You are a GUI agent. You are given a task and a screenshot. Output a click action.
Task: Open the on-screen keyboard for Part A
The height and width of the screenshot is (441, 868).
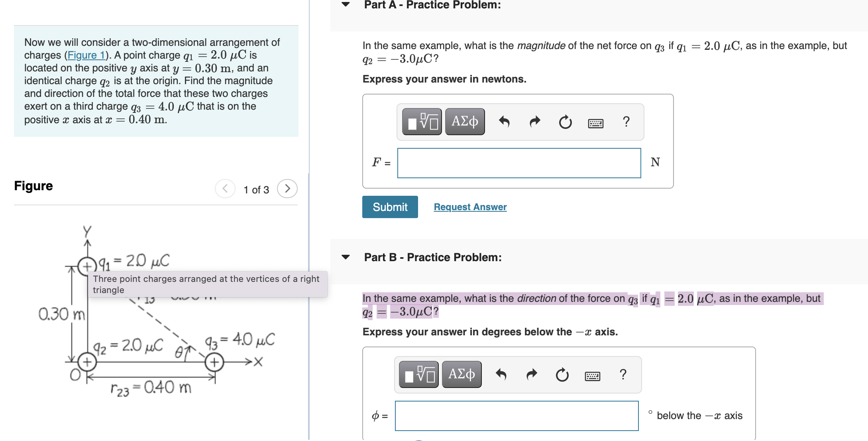click(x=596, y=123)
